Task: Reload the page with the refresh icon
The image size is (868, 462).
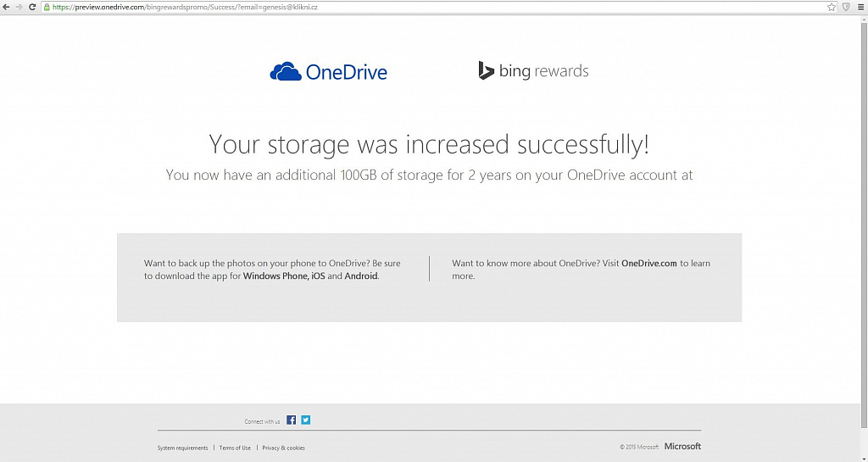Action: click(32, 7)
